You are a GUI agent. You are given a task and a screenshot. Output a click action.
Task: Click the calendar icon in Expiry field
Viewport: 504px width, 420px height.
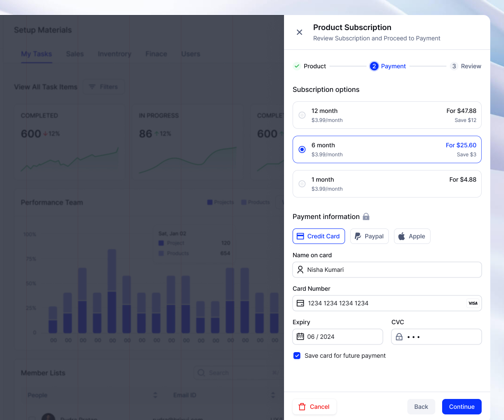301,337
